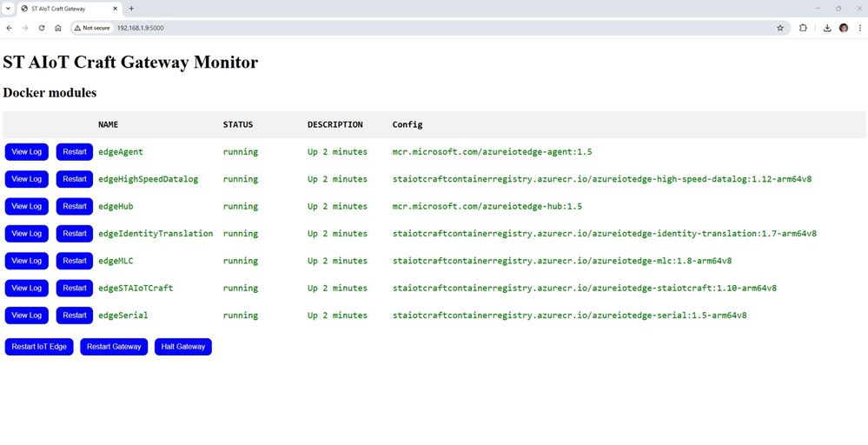
Task: Click the Halt Gateway button
Action: click(x=183, y=347)
